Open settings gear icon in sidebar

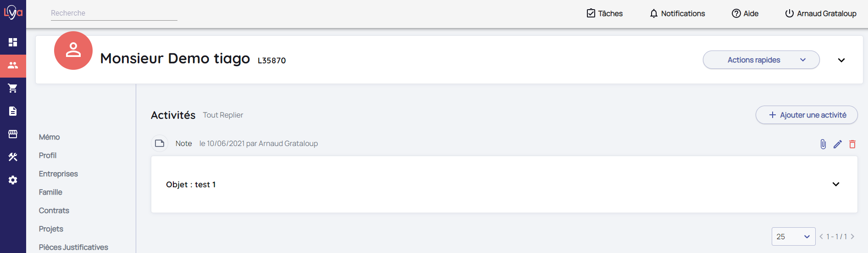click(x=13, y=180)
